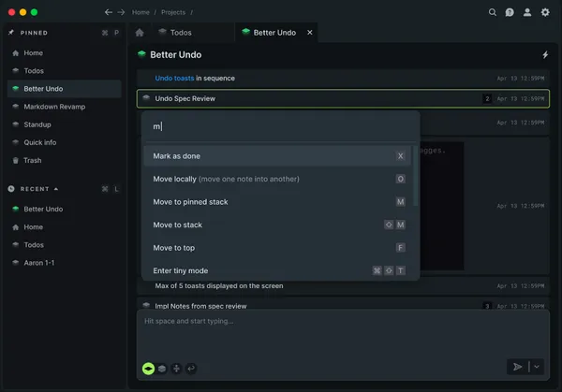Viewport: 562px width, 392px height.
Task: Close the Better Undo tab
Action: tap(310, 33)
